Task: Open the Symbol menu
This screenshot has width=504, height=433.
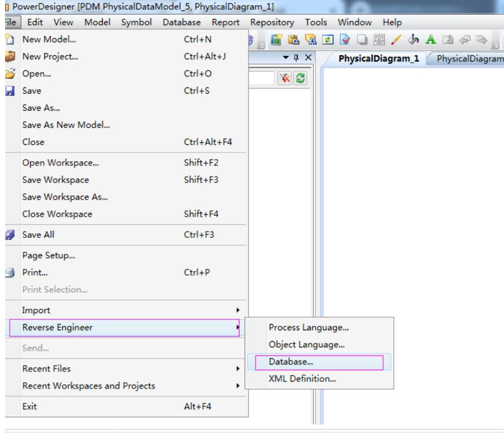Action: point(136,22)
